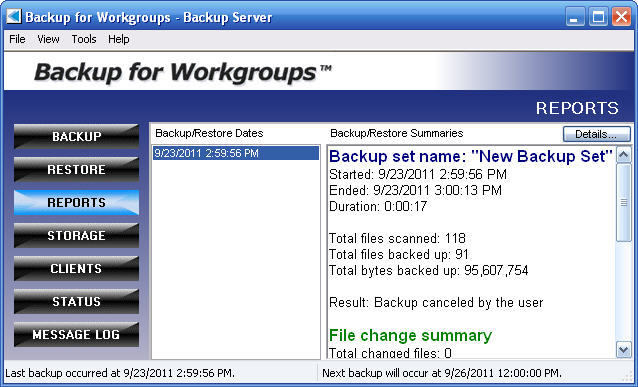Open the View menu

(48, 39)
